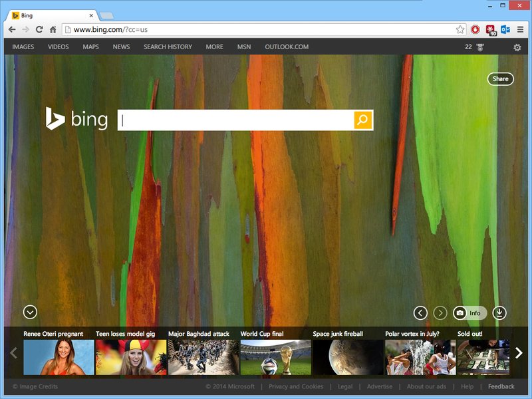Open Help footer link
The image size is (532, 399).
(467, 386)
